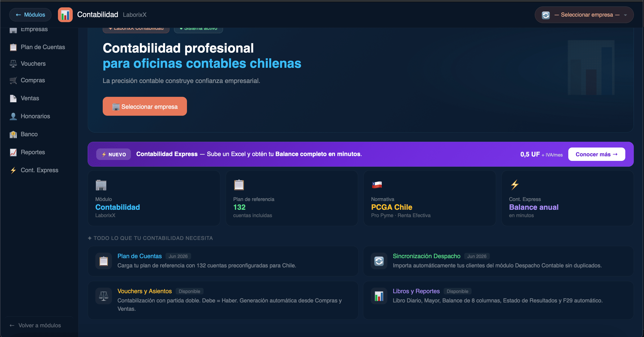The image size is (644, 337).
Task: Click the Conocer más button
Action: 596,154
